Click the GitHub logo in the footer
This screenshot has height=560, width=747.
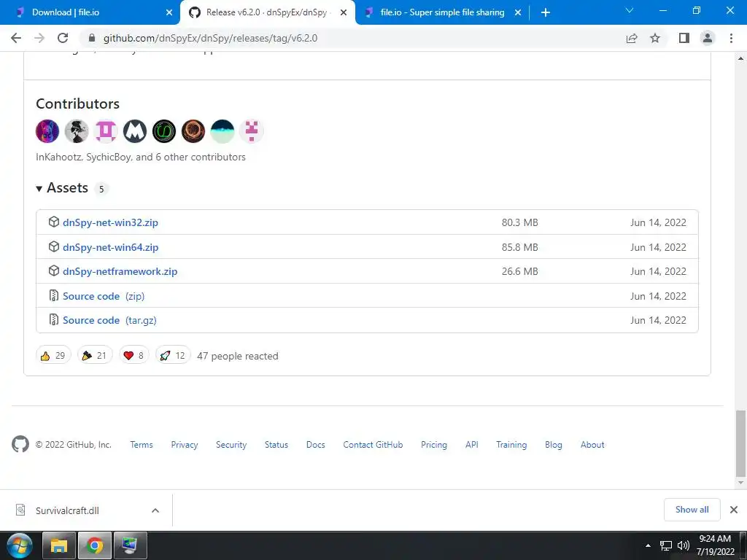tap(20, 444)
